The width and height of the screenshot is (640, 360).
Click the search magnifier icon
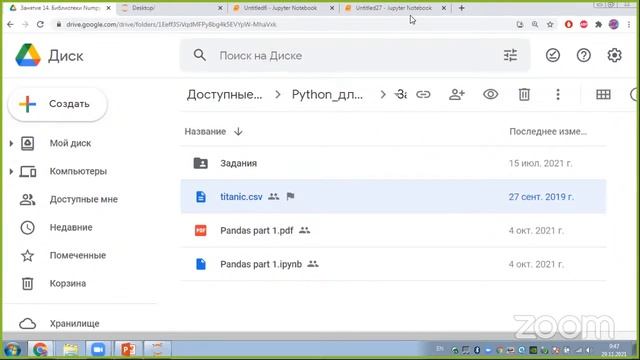pos(200,55)
